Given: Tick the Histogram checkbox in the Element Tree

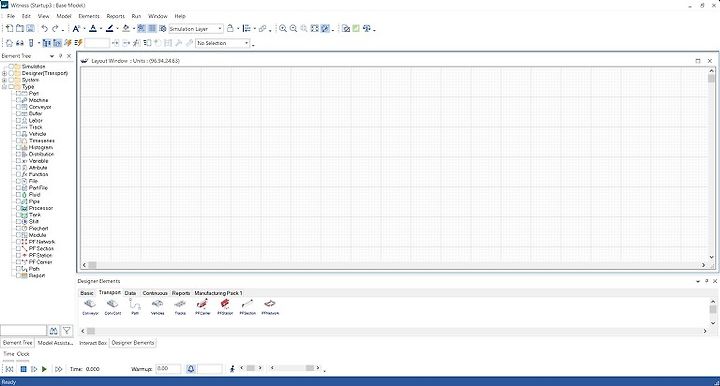Looking at the screenshot, I should [18, 147].
